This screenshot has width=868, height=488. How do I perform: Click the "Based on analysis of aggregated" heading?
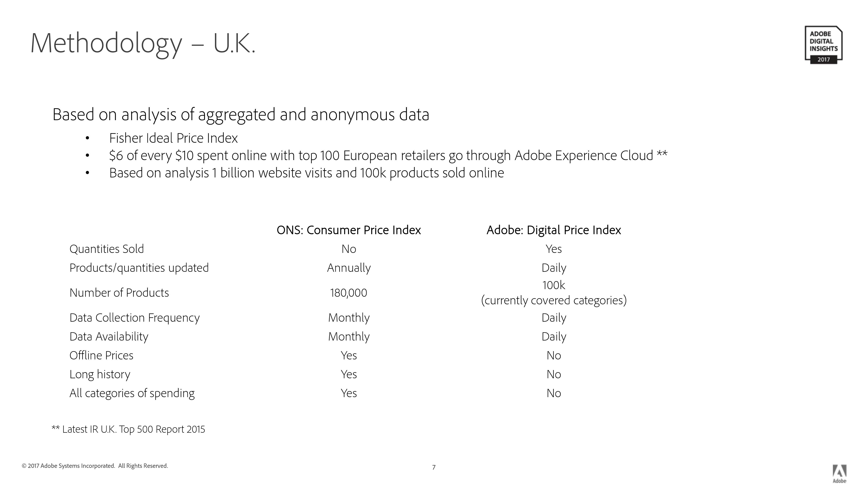[x=240, y=115]
